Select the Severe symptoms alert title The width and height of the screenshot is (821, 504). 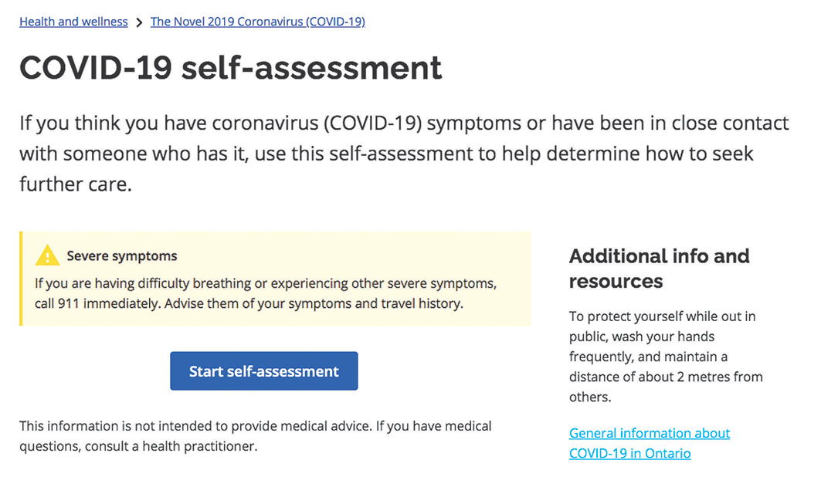point(122,256)
